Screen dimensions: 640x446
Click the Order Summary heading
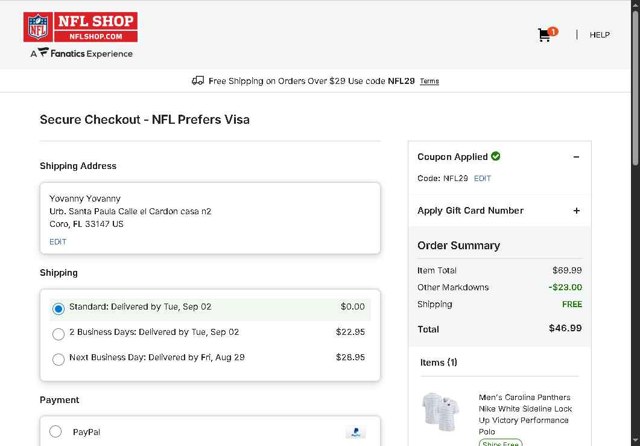coord(458,245)
